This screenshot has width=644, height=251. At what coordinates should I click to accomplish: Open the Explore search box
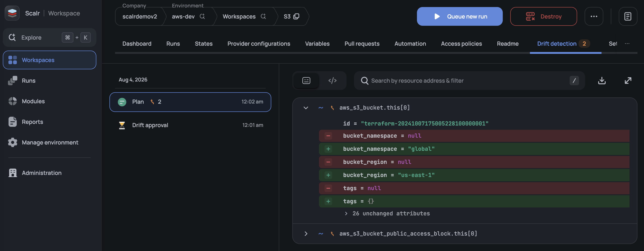coord(50,37)
